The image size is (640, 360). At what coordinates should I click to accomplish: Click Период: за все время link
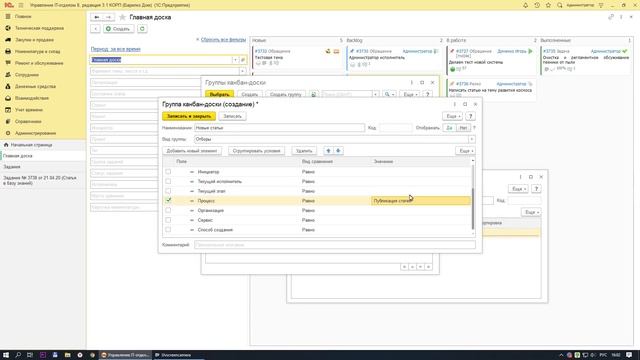(x=116, y=49)
